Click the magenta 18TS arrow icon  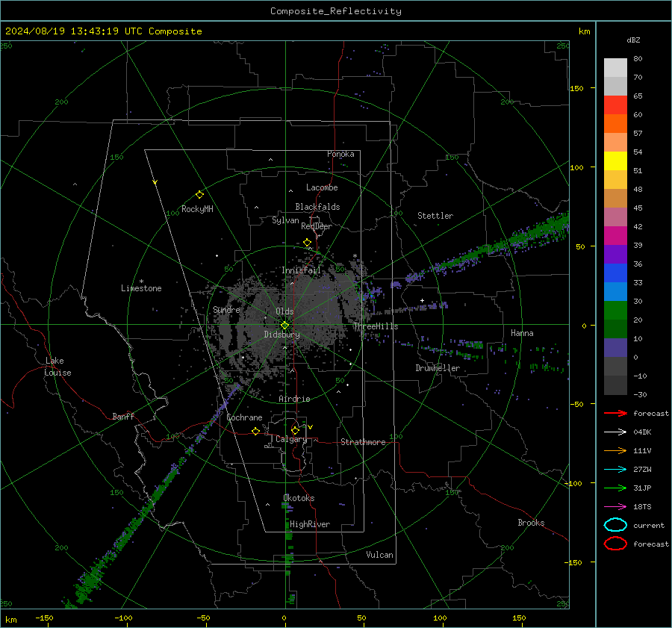coord(615,507)
